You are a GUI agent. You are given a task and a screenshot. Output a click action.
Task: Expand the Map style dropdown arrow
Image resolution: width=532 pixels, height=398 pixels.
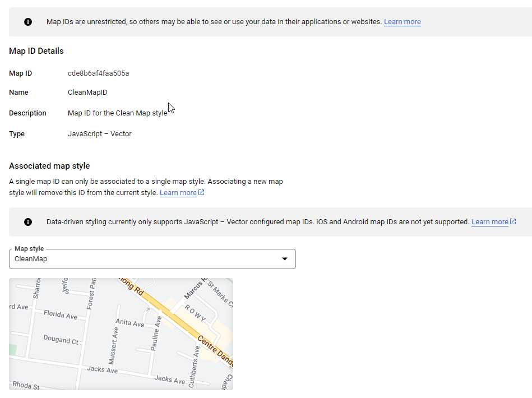tap(284, 259)
